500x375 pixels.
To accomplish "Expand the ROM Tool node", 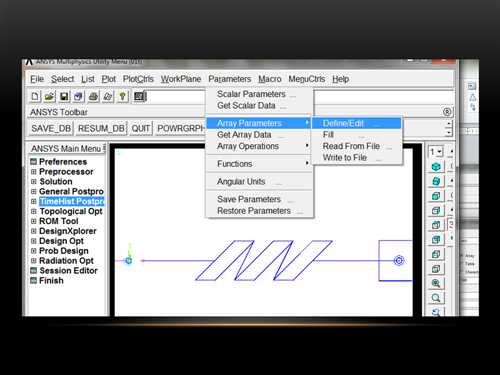I will 33,221.
